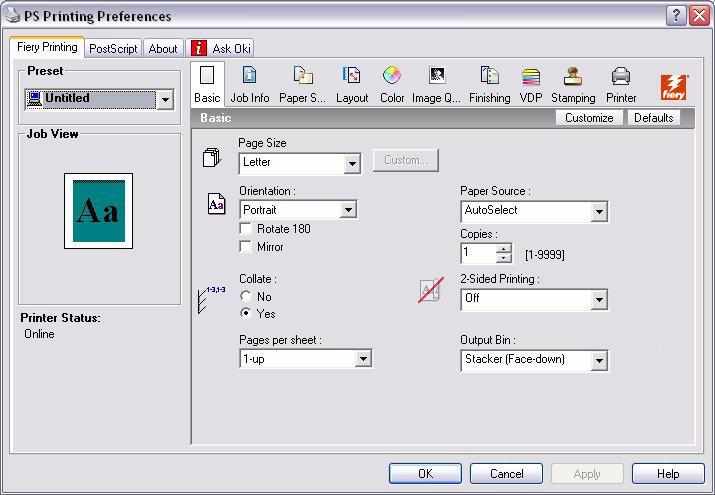Click the Help button
The height and width of the screenshot is (495, 715).
pos(668,474)
